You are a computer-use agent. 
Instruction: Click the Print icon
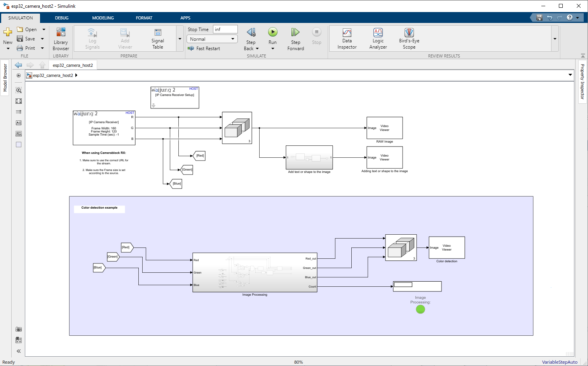(x=20, y=48)
